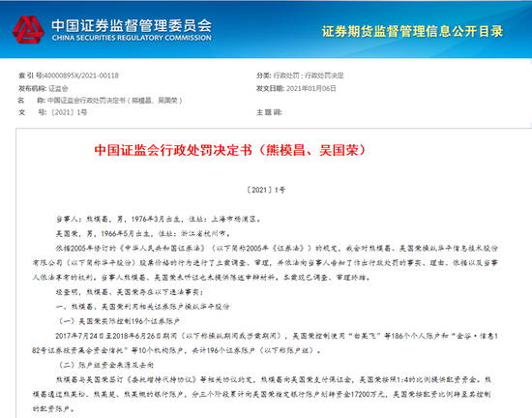
Task: Click the 文号 〔2021〕1号 metadata value
Action: [x=69, y=112]
